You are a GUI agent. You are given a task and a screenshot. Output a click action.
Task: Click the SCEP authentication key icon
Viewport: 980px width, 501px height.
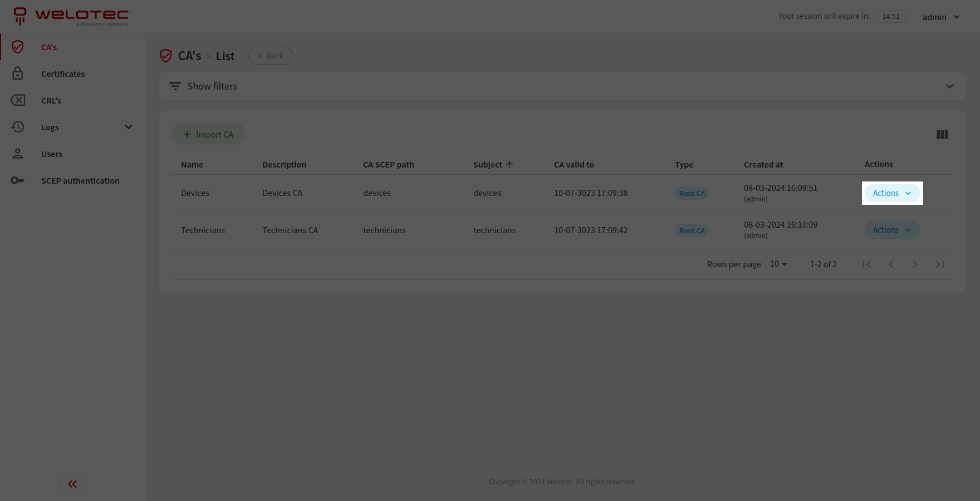click(x=18, y=180)
